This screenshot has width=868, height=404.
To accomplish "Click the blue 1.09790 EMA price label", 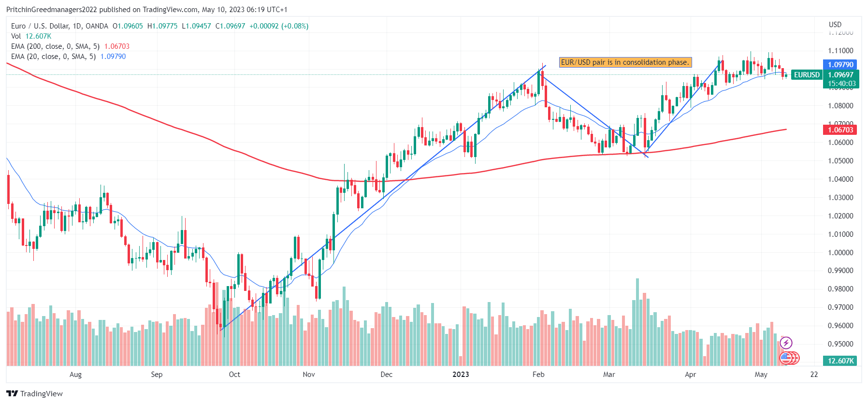I will 840,65.
